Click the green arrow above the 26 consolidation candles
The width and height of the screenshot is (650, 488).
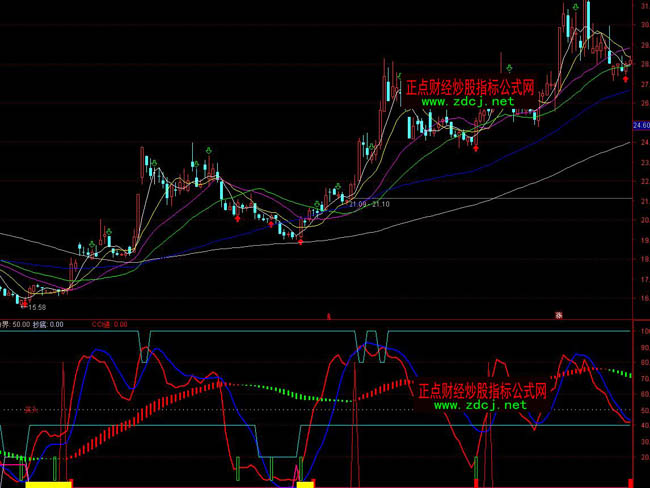pos(511,67)
